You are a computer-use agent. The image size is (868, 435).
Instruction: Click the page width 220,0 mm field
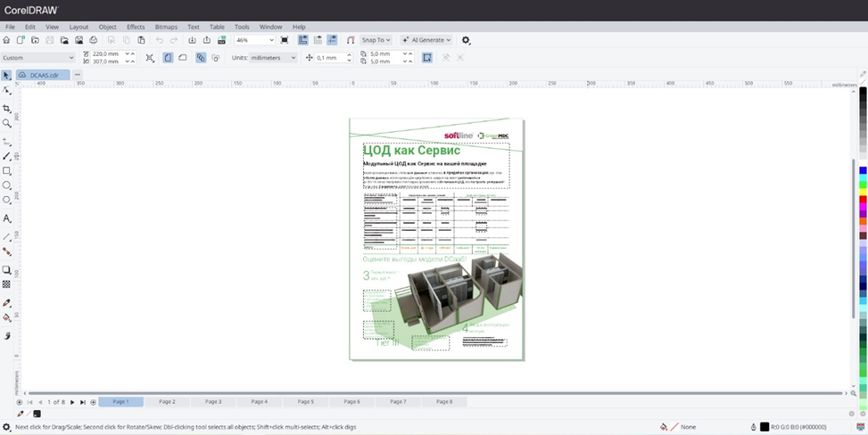(107, 53)
